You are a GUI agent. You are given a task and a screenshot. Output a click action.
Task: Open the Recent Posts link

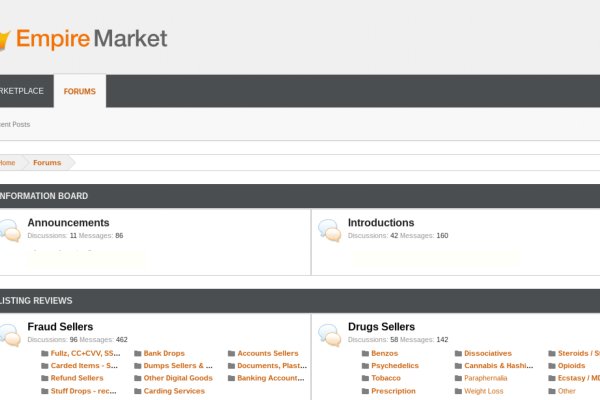(15, 124)
